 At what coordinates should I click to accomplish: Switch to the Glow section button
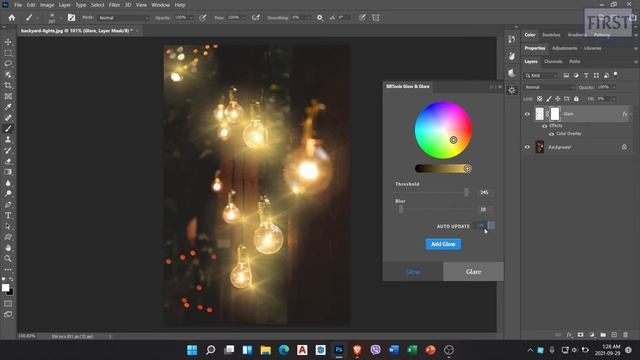tap(413, 272)
